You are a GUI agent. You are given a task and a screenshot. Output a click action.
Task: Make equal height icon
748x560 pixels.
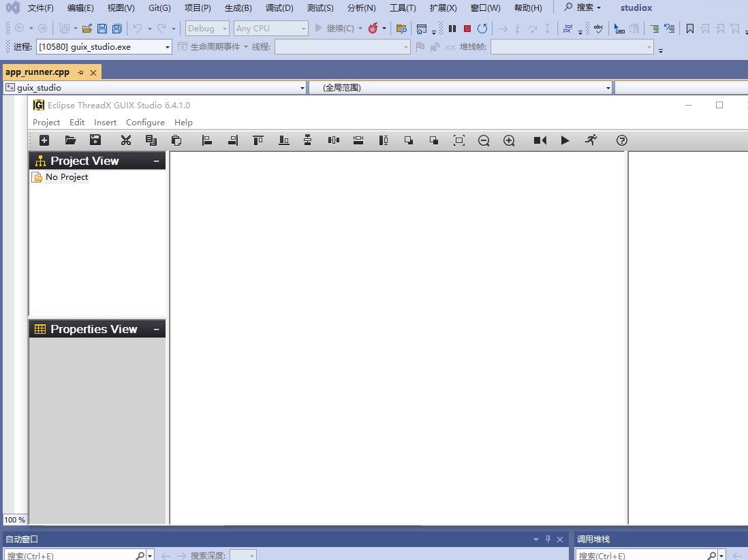point(384,140)
